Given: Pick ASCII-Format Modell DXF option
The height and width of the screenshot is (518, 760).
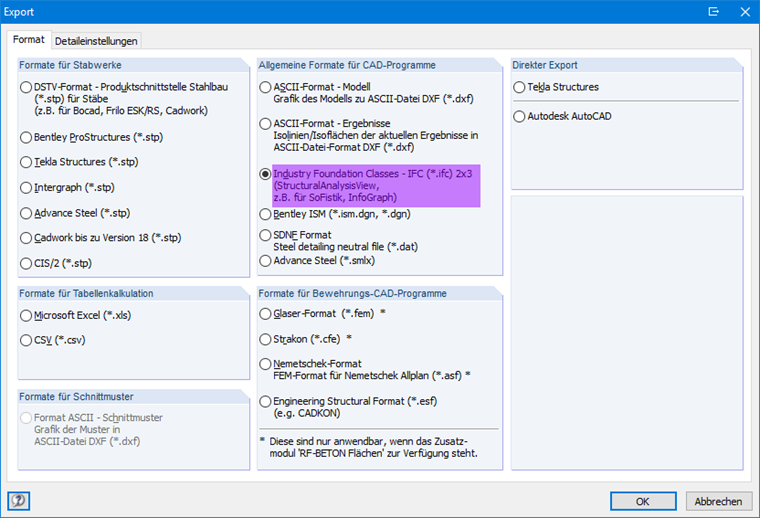Looking at the screenshot, I should click(x=265, y=87).
